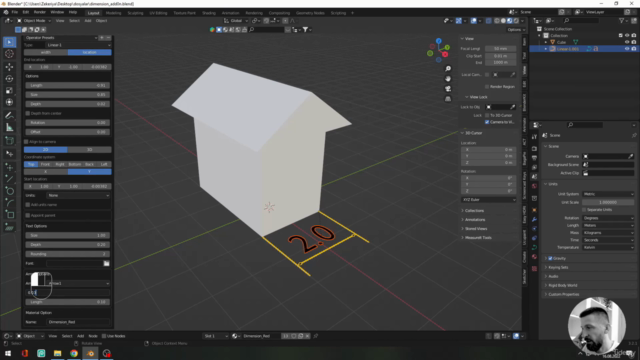Select the Annotate tool
The width and height of the screenshot is (640, 360).
pyautogui.click(x=9, y=116)
